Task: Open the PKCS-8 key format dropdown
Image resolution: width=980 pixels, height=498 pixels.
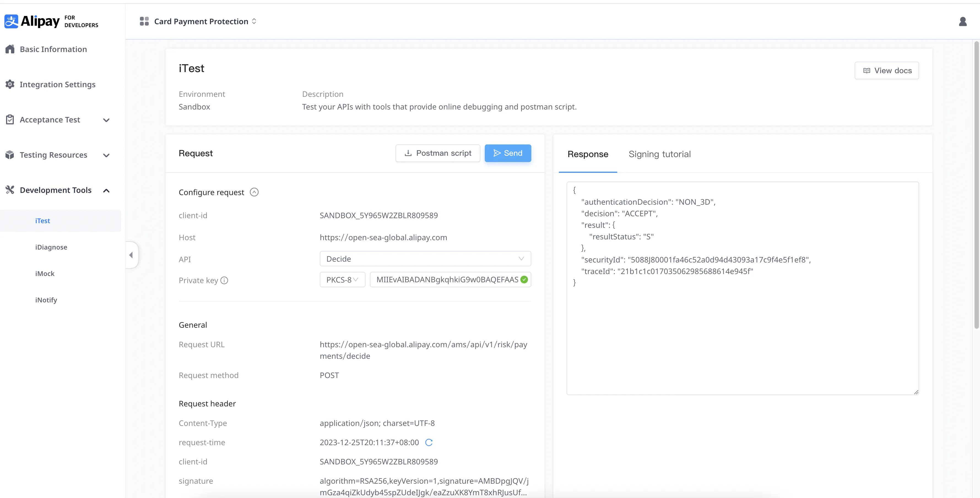Action: [342, 280]
